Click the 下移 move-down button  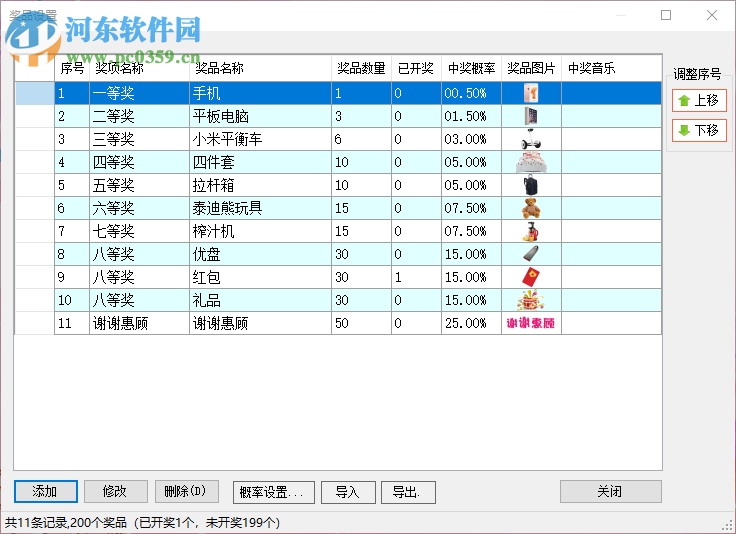(x=699, y=130)
